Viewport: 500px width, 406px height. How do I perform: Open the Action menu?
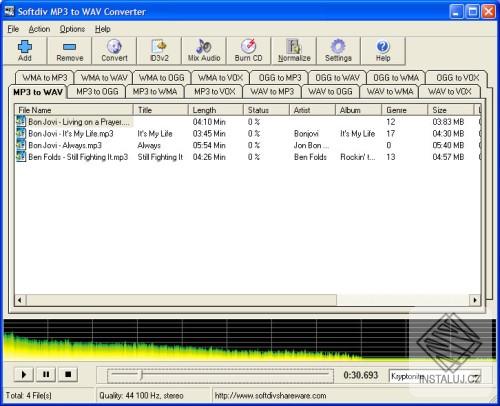(x=39, y=29)
